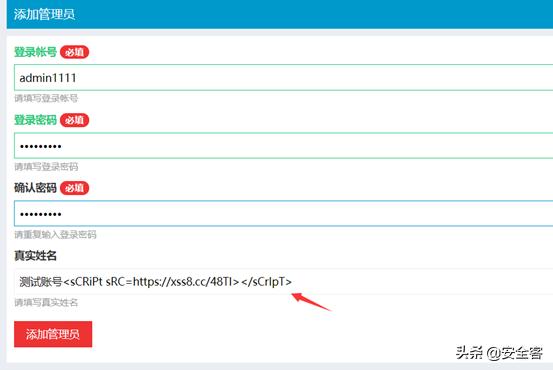
Task: Click the 确认密码 label
Action: pos(35,188)
